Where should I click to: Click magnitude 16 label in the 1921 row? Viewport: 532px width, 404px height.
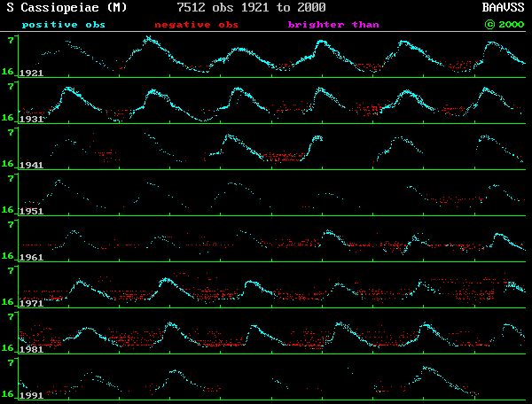[7, 71]
